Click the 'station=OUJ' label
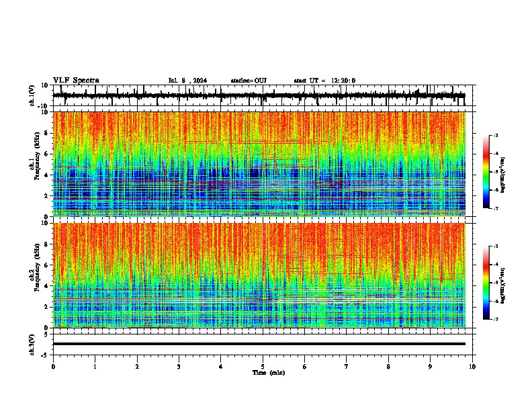 pos(249,81)
